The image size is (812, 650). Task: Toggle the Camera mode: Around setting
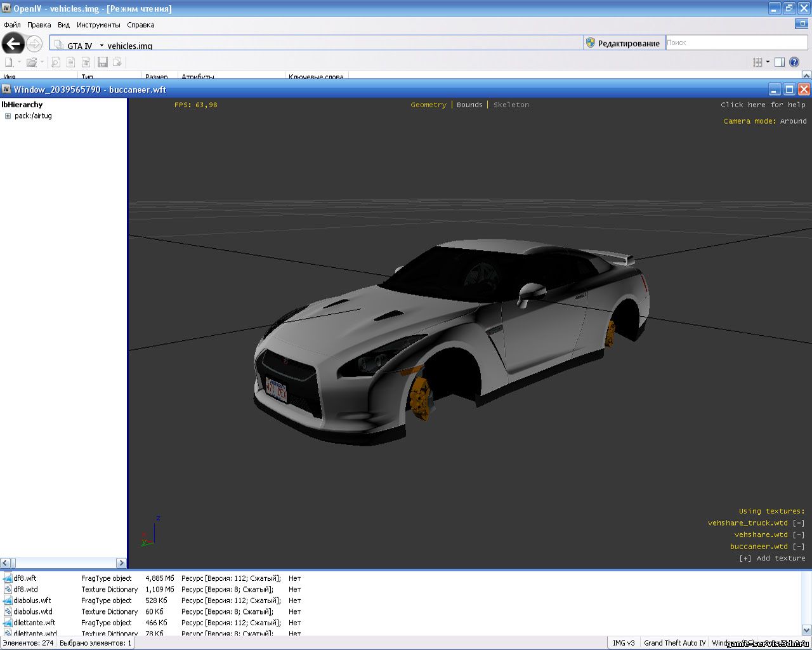coord(765,121)
